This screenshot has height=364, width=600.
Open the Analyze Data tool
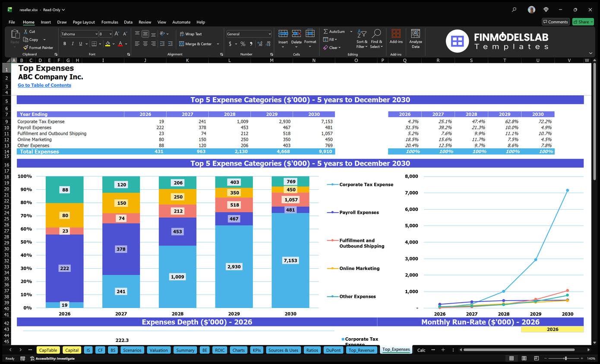point(415,38)
